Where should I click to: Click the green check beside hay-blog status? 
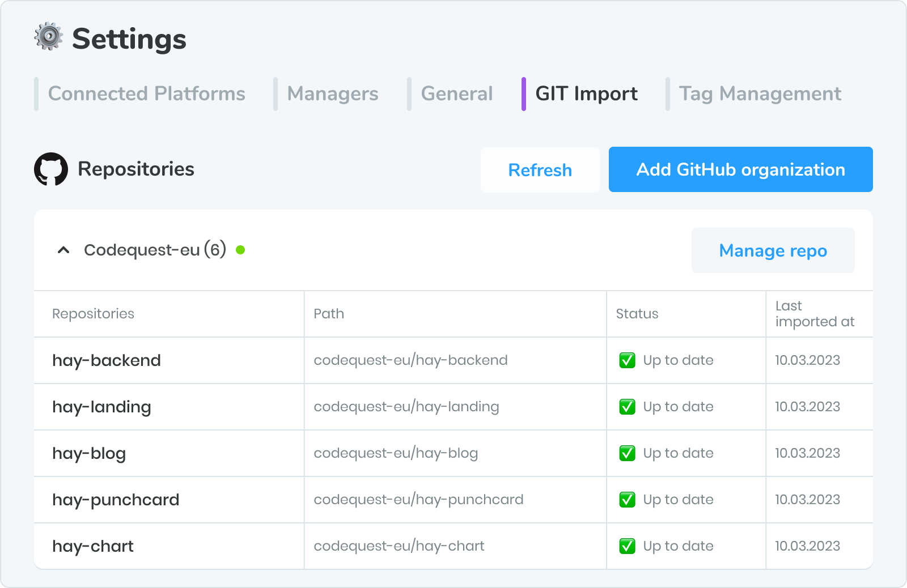coord(627,453)
